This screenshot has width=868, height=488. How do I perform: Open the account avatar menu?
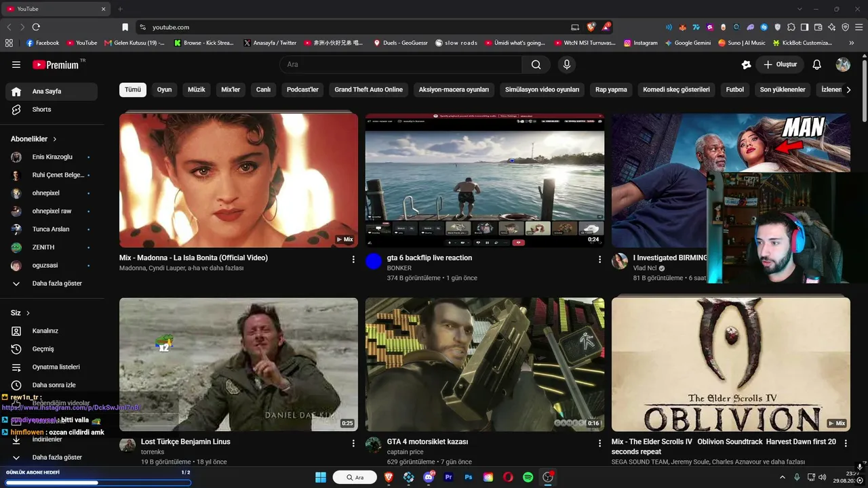(843, 64)
